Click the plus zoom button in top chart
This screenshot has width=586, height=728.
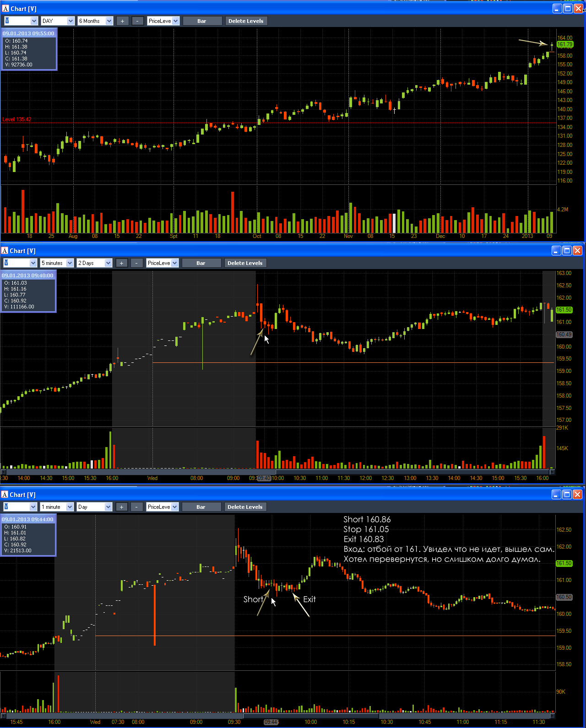tap(122, 21)
